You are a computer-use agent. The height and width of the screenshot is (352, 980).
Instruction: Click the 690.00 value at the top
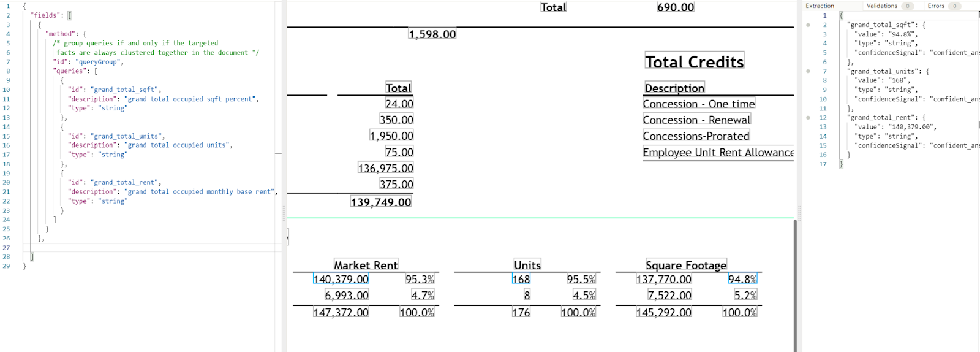click(x=676, y=7)
